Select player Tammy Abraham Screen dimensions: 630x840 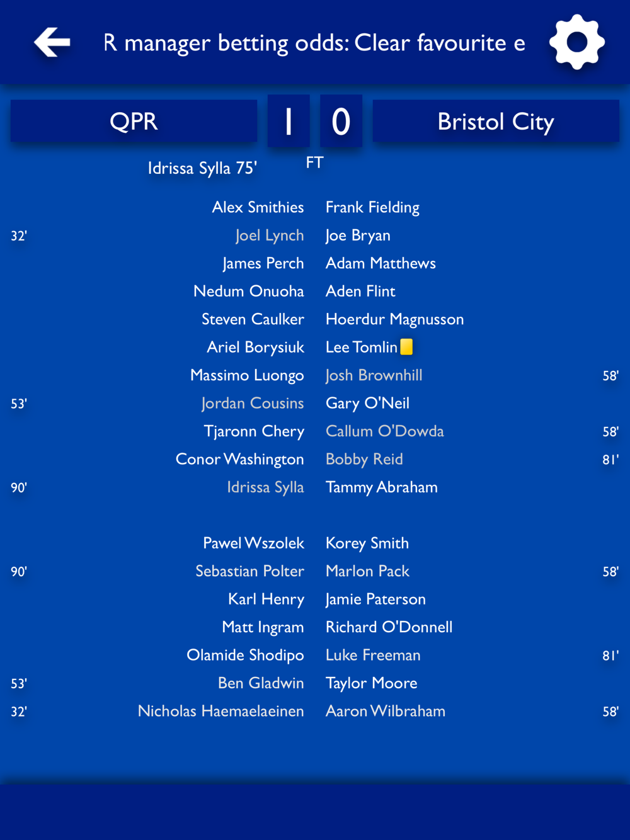(382, 487)
